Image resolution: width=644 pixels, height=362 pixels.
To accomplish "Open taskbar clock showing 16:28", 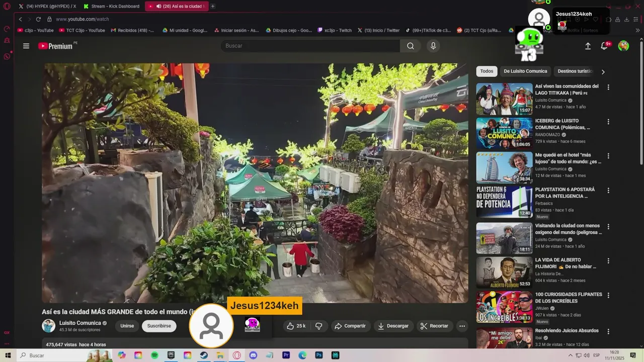I will (614, 355).
